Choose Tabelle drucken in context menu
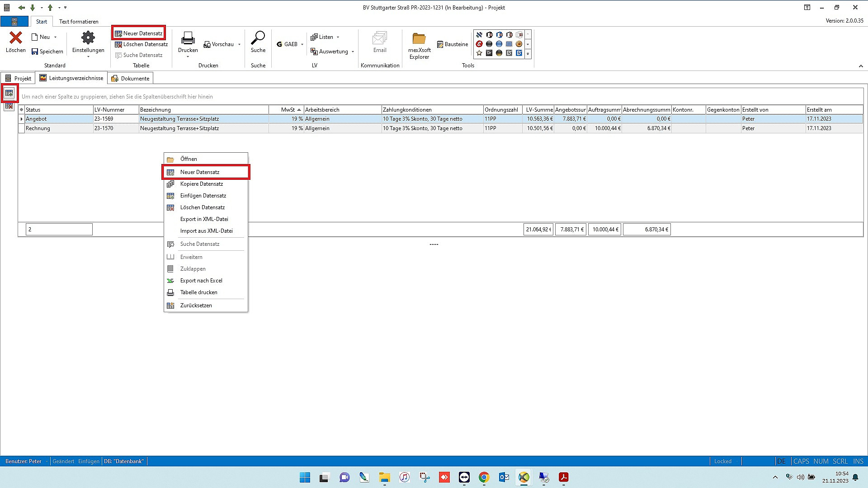 pyautogui.click(x=206, y=292)
